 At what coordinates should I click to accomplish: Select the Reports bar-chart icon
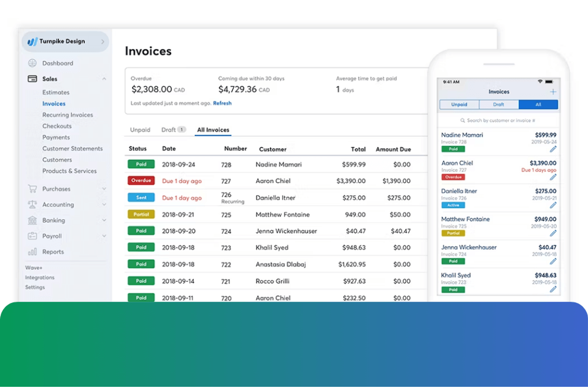[32, 251]
